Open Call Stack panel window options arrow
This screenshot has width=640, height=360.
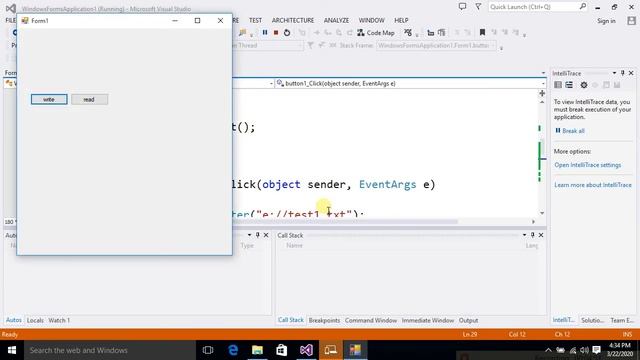(x=524, y=235)
